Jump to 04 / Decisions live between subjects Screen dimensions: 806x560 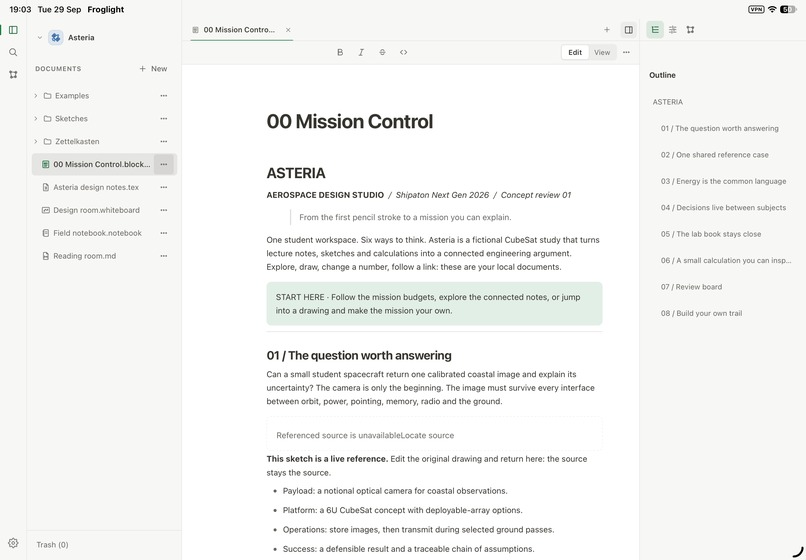[723, 208]
